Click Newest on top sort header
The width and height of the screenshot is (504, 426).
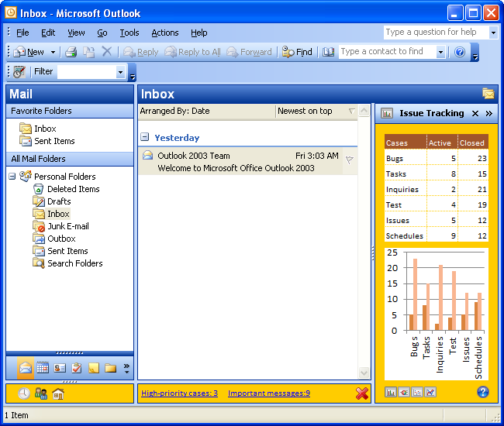(316, 111)
